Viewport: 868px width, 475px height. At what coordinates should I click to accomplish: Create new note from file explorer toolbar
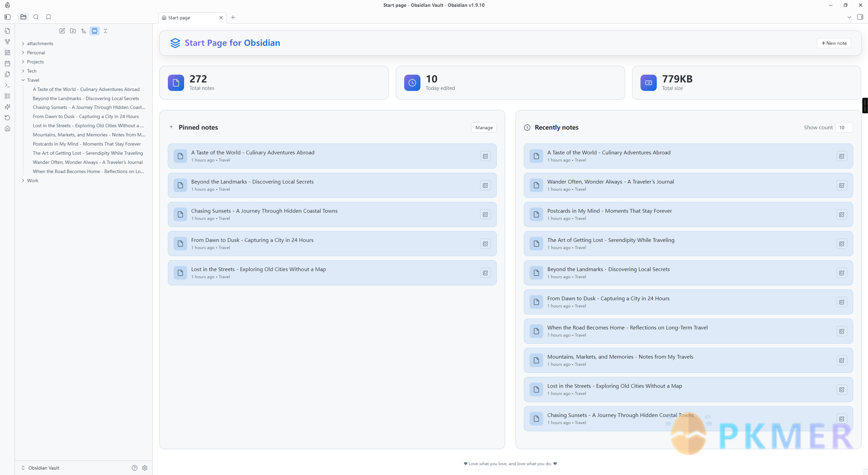point(62,31)
